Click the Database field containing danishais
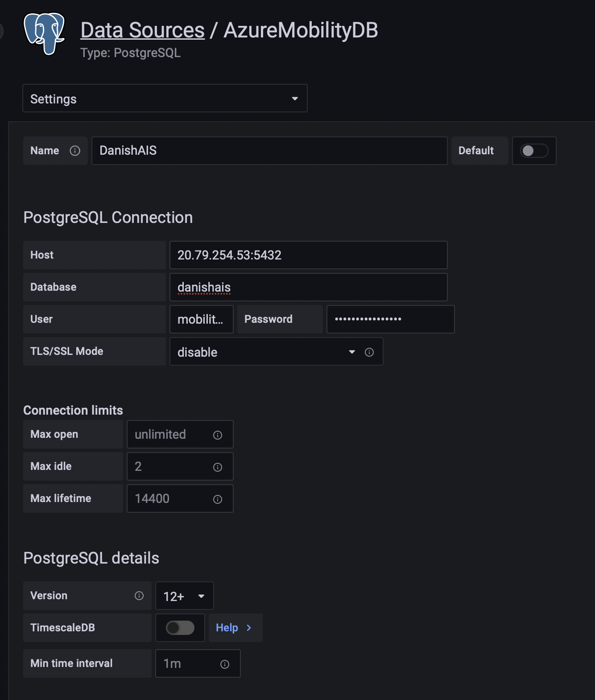Screen dimensions: 595x700 point(309,287)
